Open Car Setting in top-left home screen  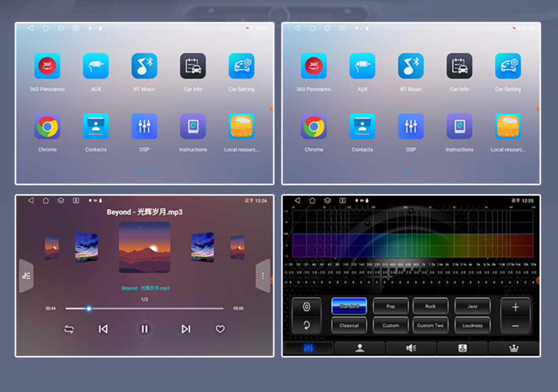click(x=241, y=66)
